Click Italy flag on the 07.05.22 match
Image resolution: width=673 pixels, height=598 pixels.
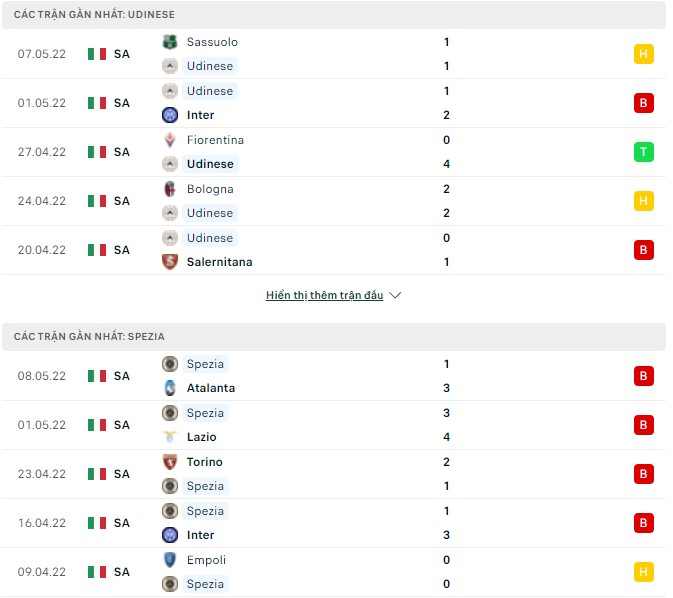click(x=97, y=54)
